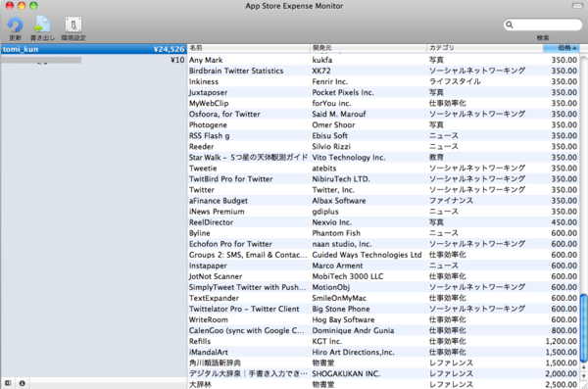This screenshot has height=389, width=588.
Task: Click the 2,500.00 price cell
Action: (562, 384)
